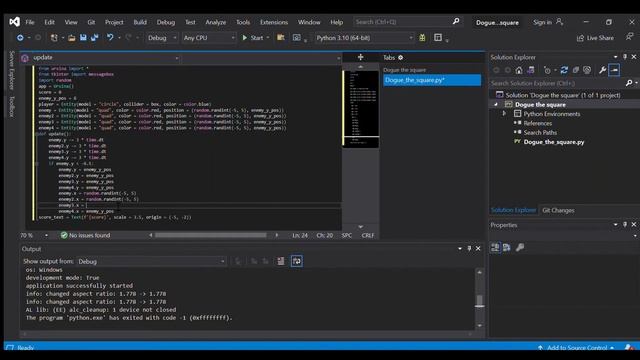640x360 pixels.
Task: Click the folder icon next to Start
Action: pos(280,38)
